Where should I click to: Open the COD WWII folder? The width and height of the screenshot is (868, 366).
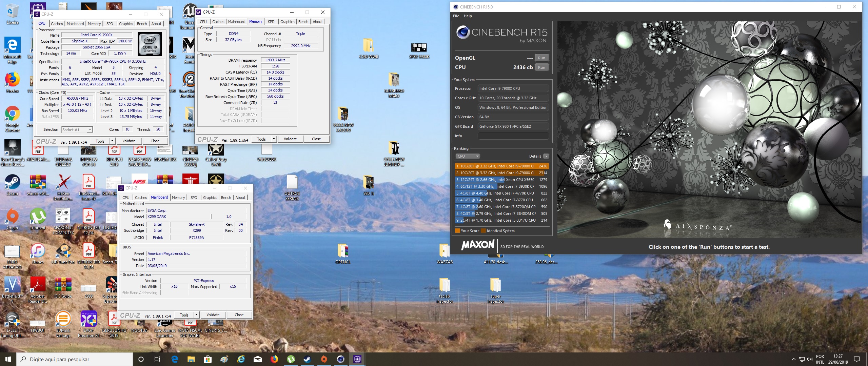tap(369, 48)
